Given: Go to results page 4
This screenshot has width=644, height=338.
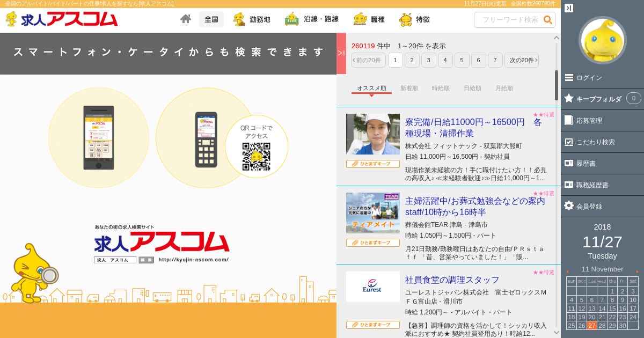Looking at the screenshot, I should tap(445, 60).
